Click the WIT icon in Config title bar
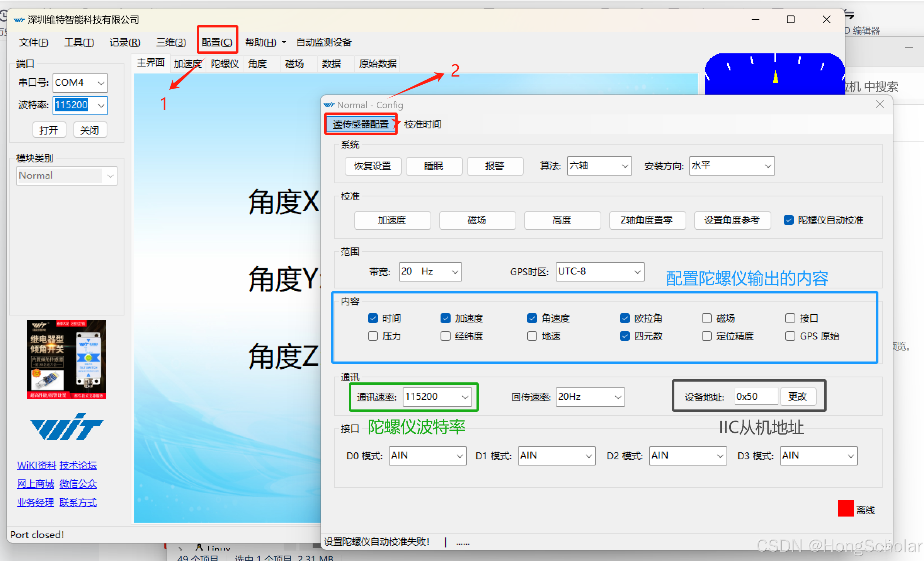924x561 pixels. 329,105
